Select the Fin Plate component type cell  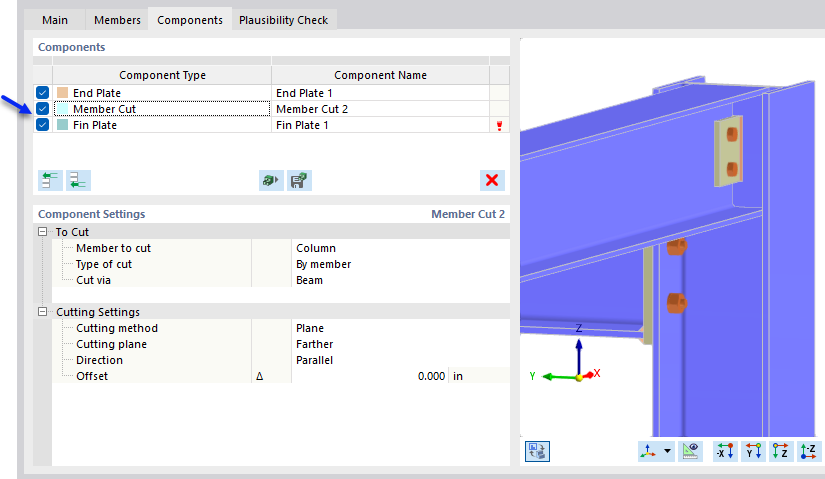pyautogui.click(x=162, y=125)
